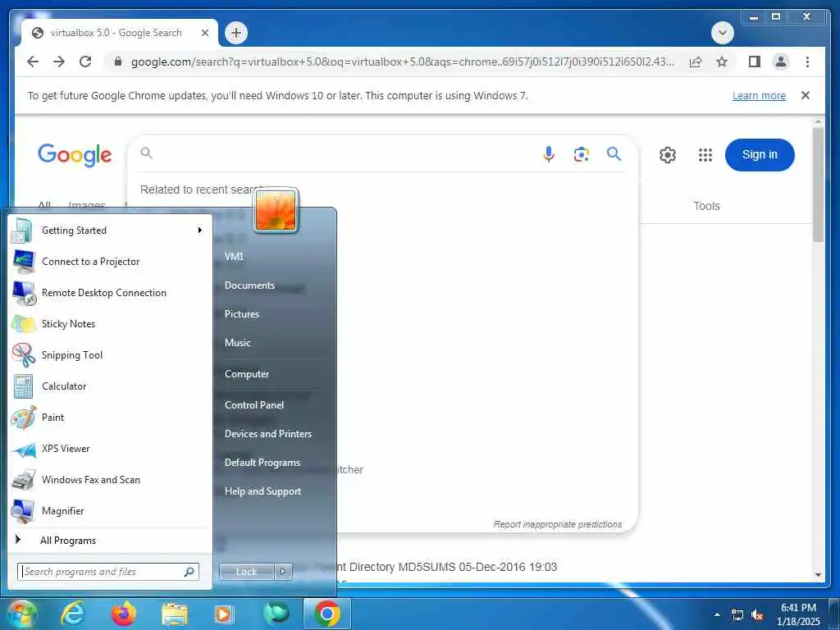Open Internet Explorer from the taskbar
Image resolution: width=840 pixels, height=630 pixels.
[72, 614]
